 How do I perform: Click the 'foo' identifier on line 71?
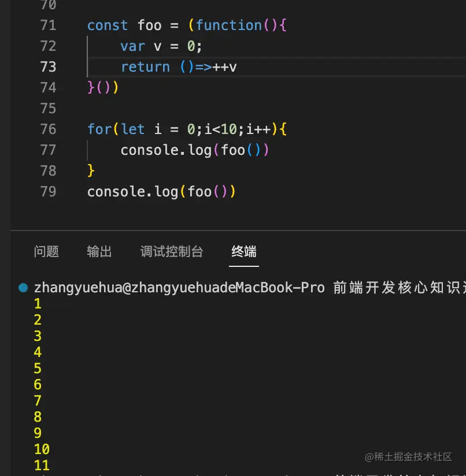(150, 25)
